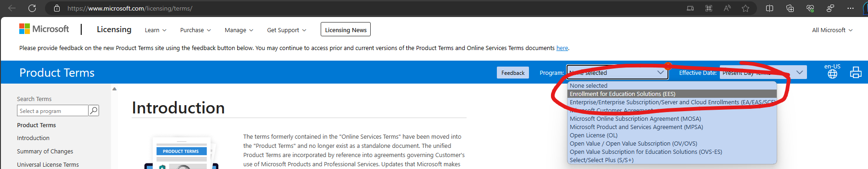Screen dimensions: 868x169
Task: Open Summary of Changes in the sidebar
Action: (45, 151)
